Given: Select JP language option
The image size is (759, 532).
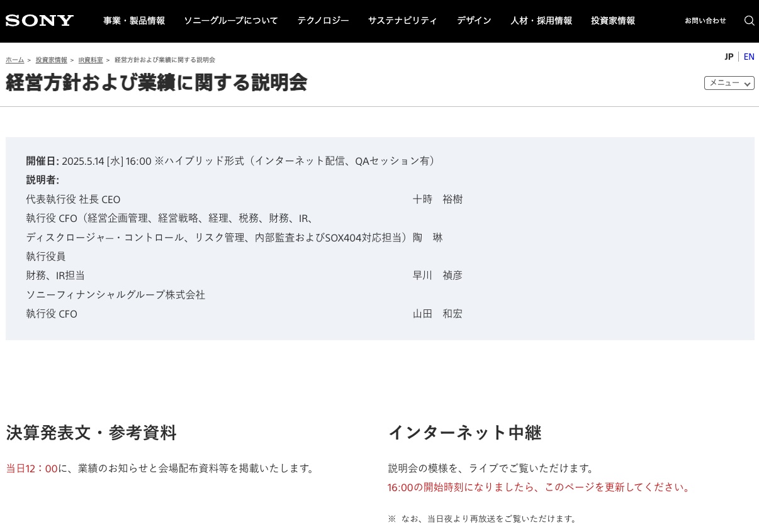Looking at the screenshot, I should click(729, 57).
